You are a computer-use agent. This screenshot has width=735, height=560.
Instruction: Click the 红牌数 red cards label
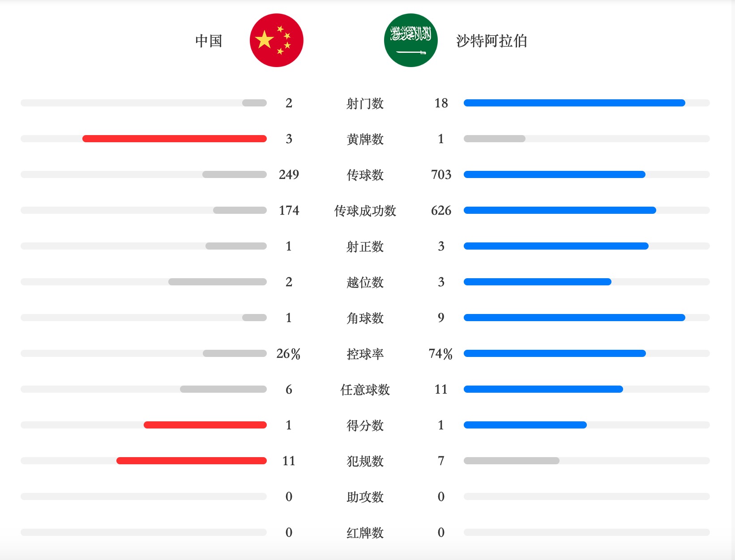(365, 533)
